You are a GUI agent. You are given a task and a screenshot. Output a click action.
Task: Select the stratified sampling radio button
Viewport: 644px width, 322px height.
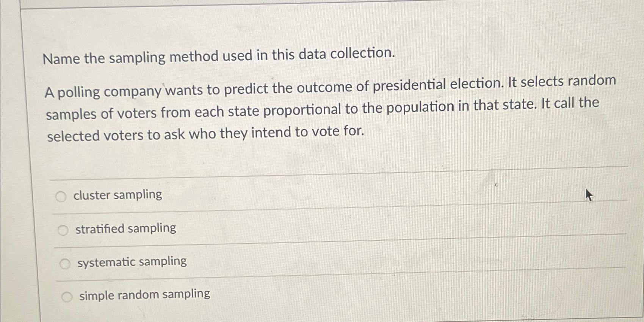[64, 230]
